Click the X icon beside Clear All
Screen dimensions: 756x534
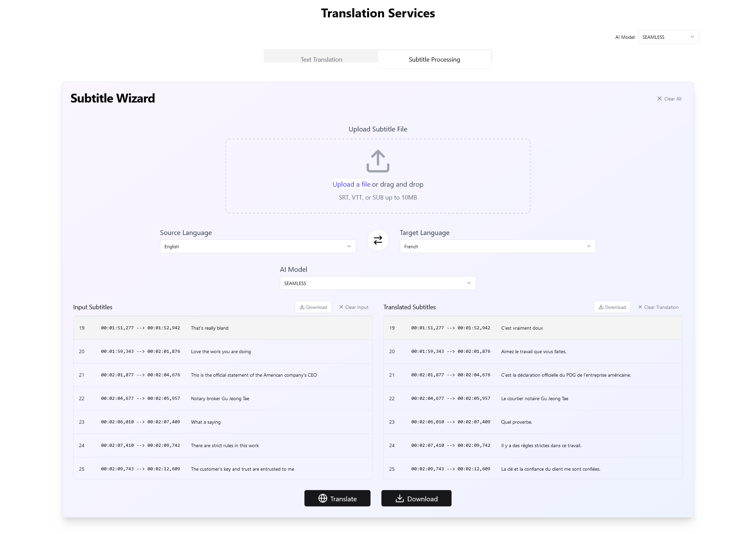[659, 99]
